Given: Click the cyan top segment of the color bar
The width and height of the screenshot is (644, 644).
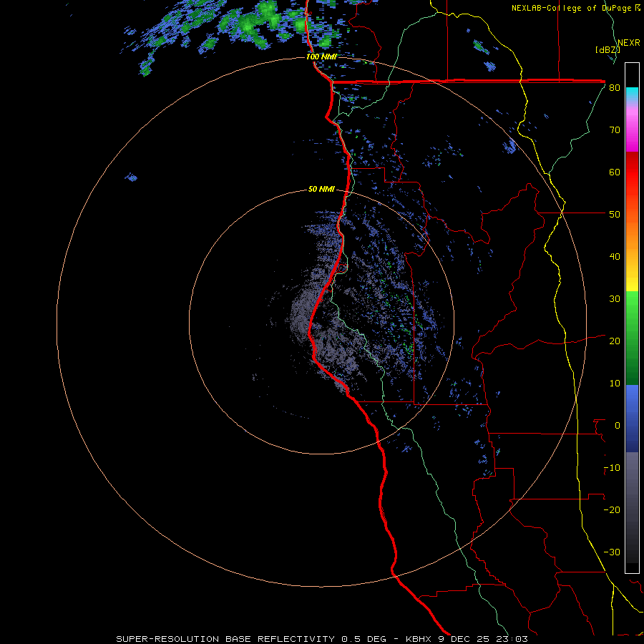Looking at the screenshot, I should (x=632, y=94).
